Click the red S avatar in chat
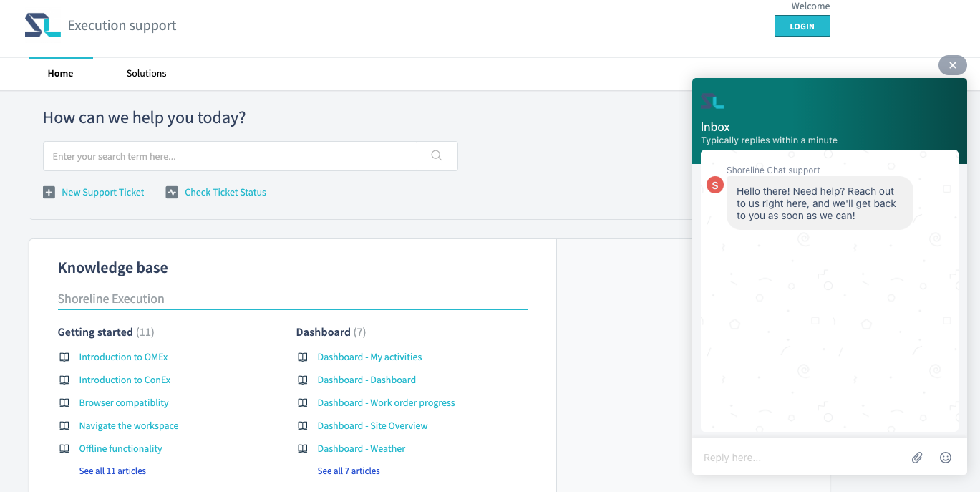The height and width of the screenshot is (492, 980). point(714,185)
